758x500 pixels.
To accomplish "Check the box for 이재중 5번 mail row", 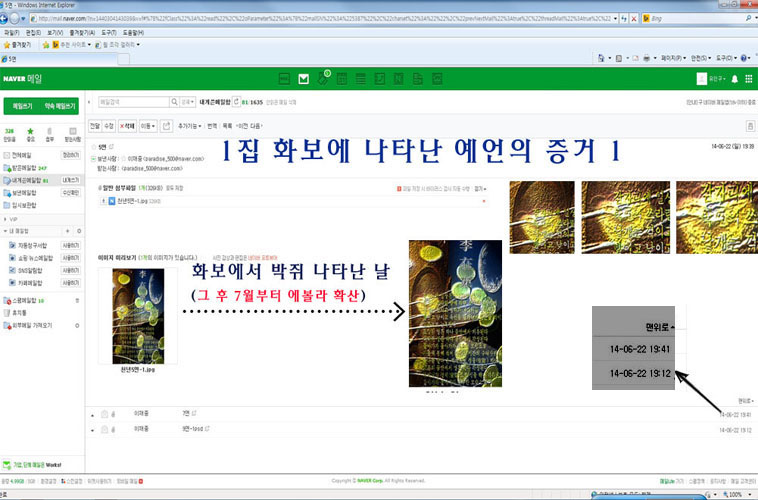I will click(x=93, y=429).
